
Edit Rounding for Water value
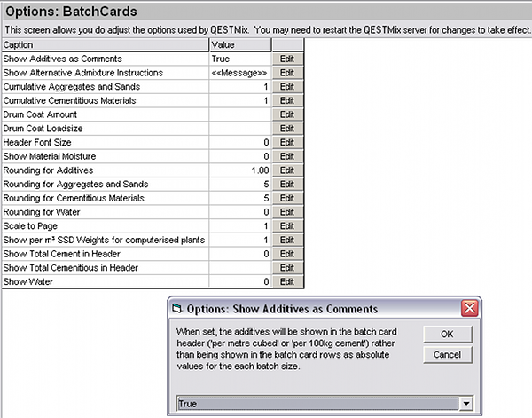(286, 212)
